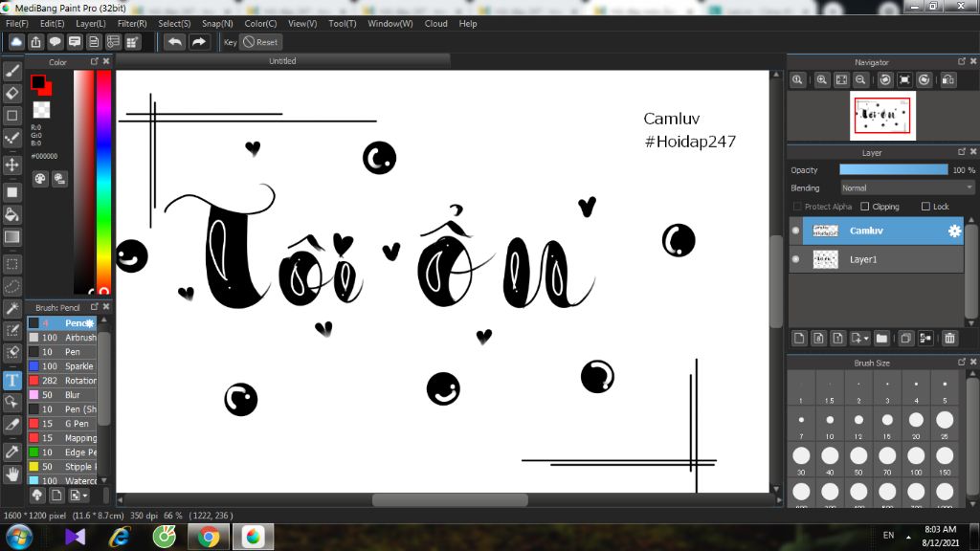Select the Bucket fill tool
980x551 pixels.
tap(11, 214)
